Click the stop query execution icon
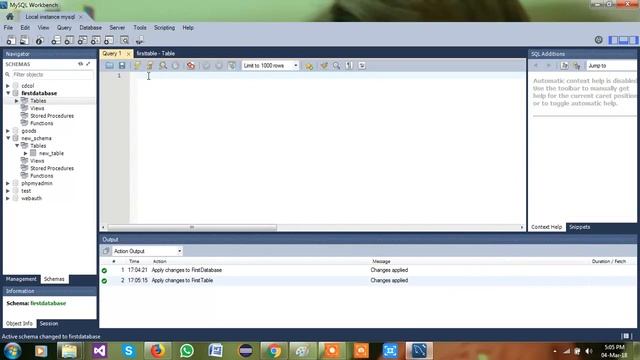Screen dimensions: 640x360 coord(176,65)
